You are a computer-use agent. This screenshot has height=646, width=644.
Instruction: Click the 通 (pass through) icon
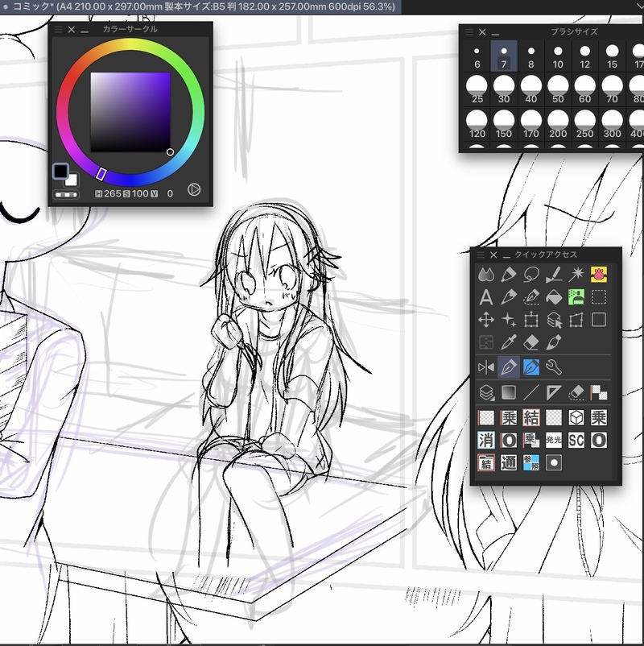pos(509,463)
